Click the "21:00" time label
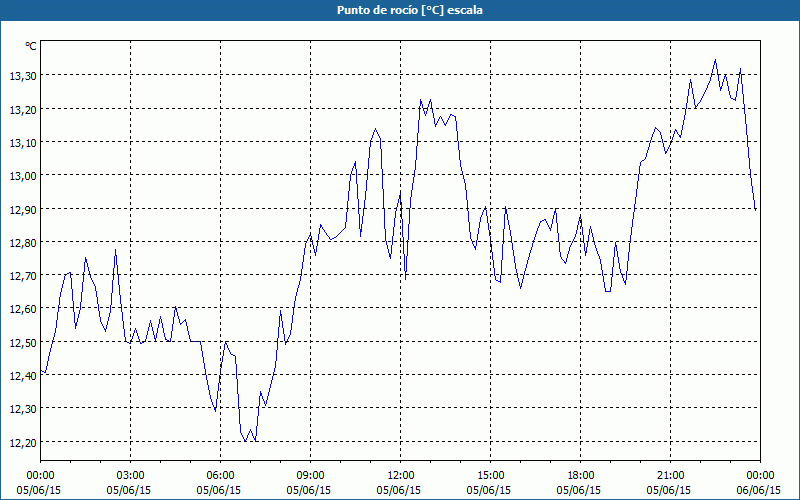Image resolution: width=800 pixels, height=500 pixels. (x=670, y=476)
